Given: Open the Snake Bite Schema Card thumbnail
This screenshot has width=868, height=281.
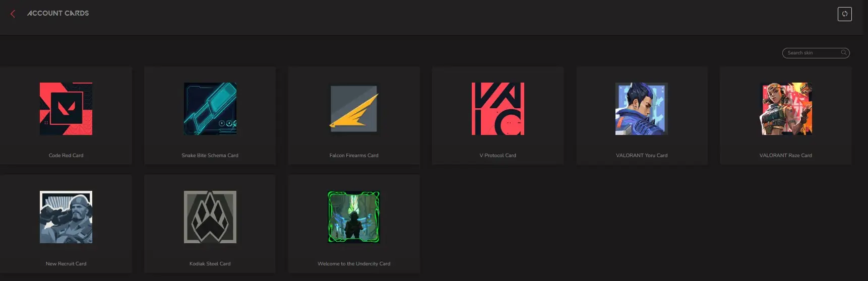Looking at the screenshot, I should coord(210,109).
